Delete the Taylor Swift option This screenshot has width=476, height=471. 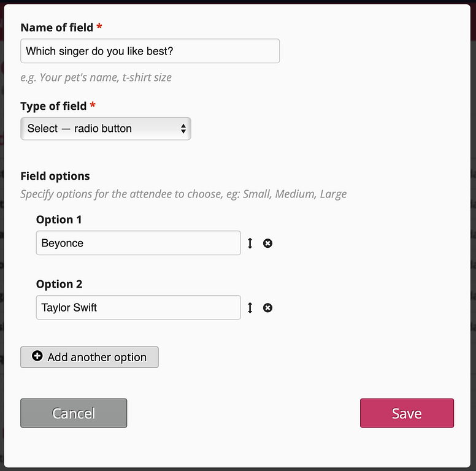[x=267, y=308]
